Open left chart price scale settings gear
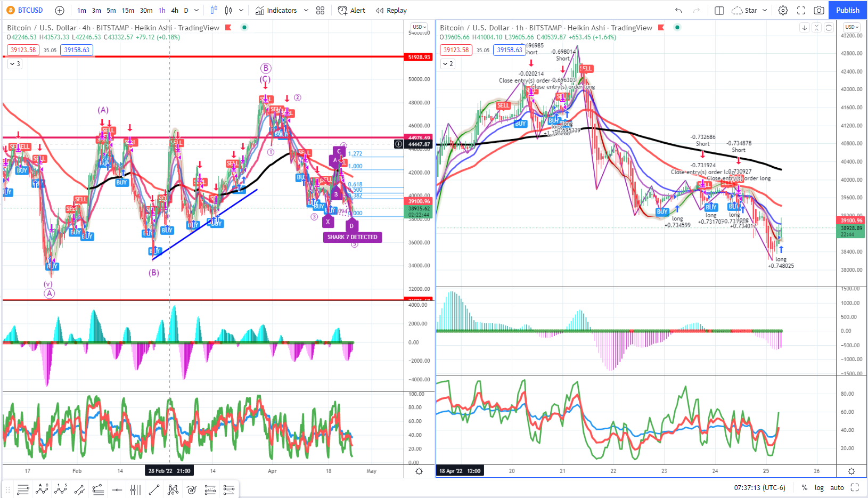The height and width of the screenshot is (498, 868). [419, 471]
